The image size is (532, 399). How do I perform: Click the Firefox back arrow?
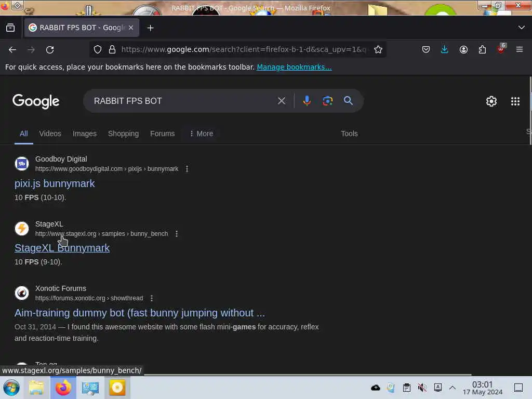[12, 50]
